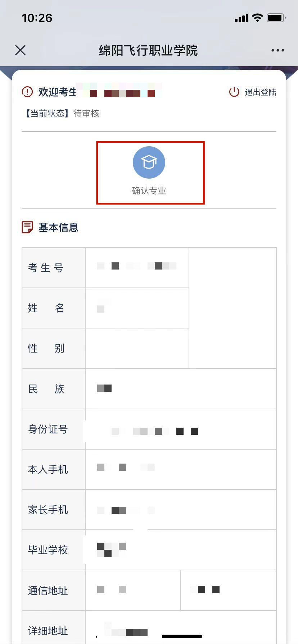
Task: Tap the 当前状态 待审核 status text
Action: [x=62, y=114]
